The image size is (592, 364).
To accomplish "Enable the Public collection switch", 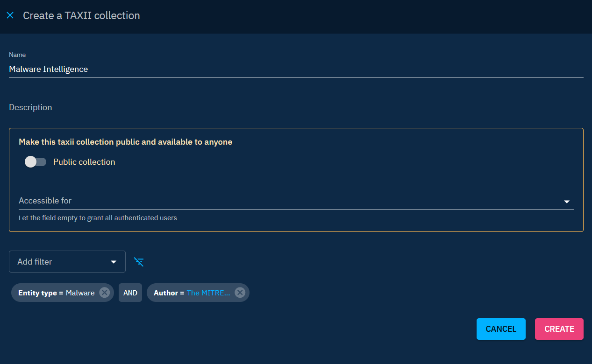I will tap(36, 162).
